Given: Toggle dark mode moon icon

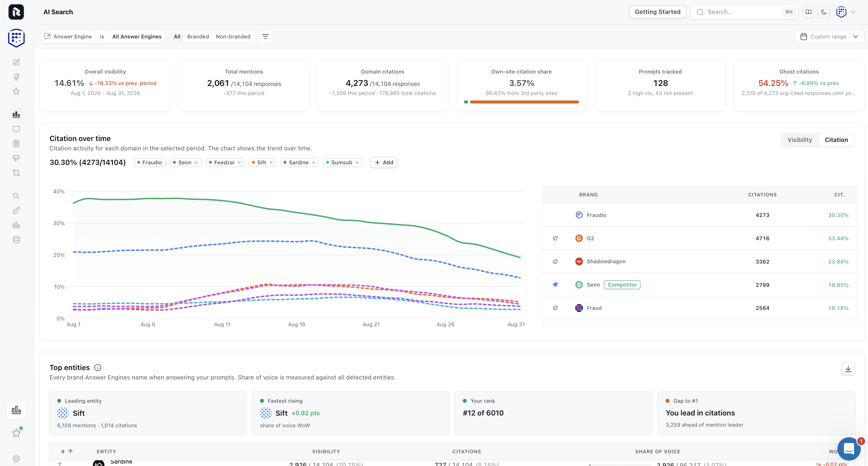Looking at the screenshot, I should pos(824,12).
